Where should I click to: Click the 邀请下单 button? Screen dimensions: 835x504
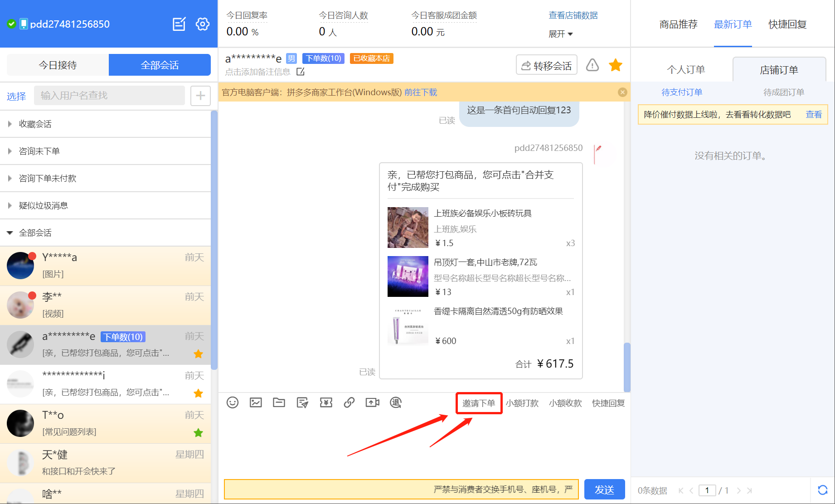[x=479, y=403]
